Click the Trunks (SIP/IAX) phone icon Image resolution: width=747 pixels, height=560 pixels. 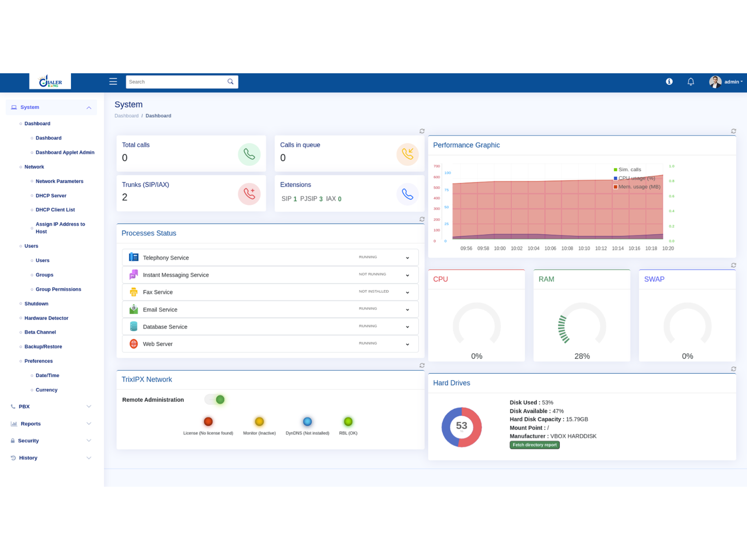249,194
